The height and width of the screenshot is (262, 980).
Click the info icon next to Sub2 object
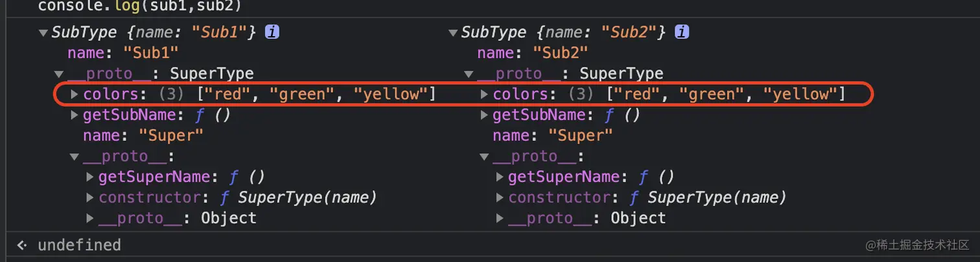[682, 32]
